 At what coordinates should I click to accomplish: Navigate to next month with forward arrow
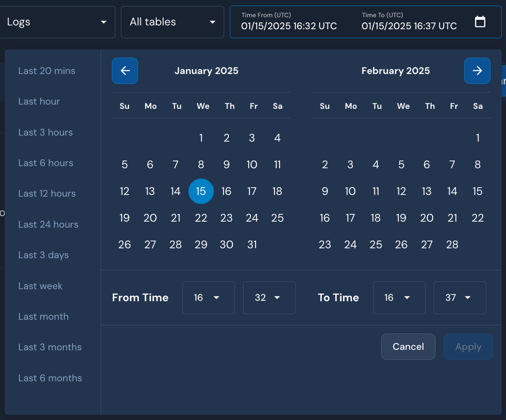click(x=477, y=71)
